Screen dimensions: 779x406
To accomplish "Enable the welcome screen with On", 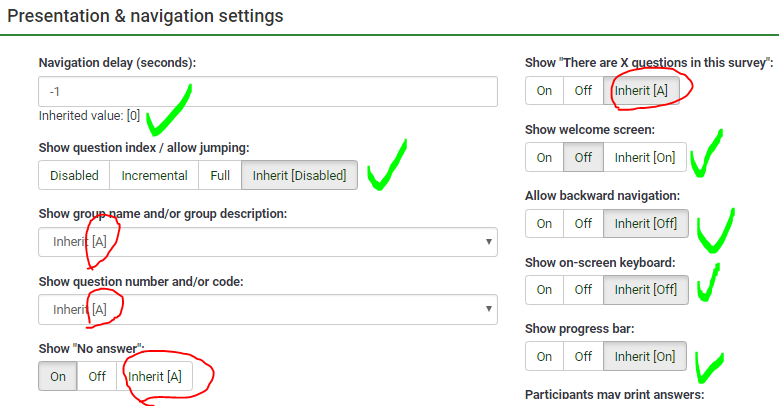I will click(x=544, y=157).
